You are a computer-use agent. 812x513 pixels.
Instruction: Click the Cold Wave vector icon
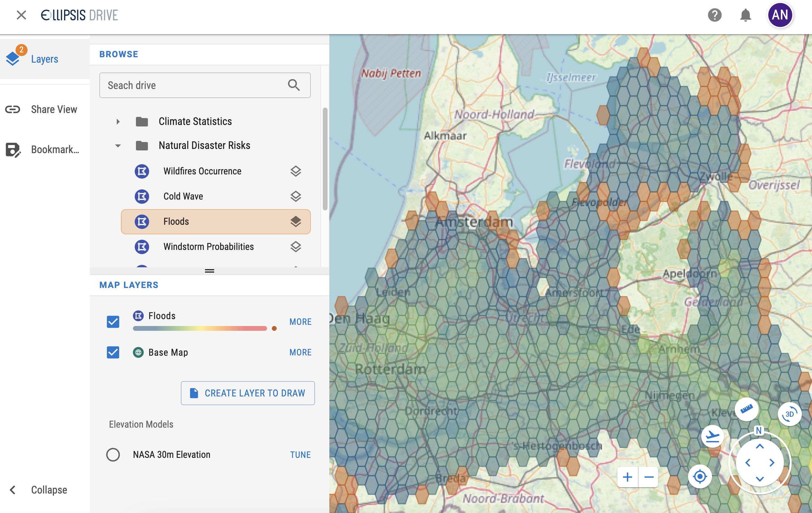pos(142,196)
